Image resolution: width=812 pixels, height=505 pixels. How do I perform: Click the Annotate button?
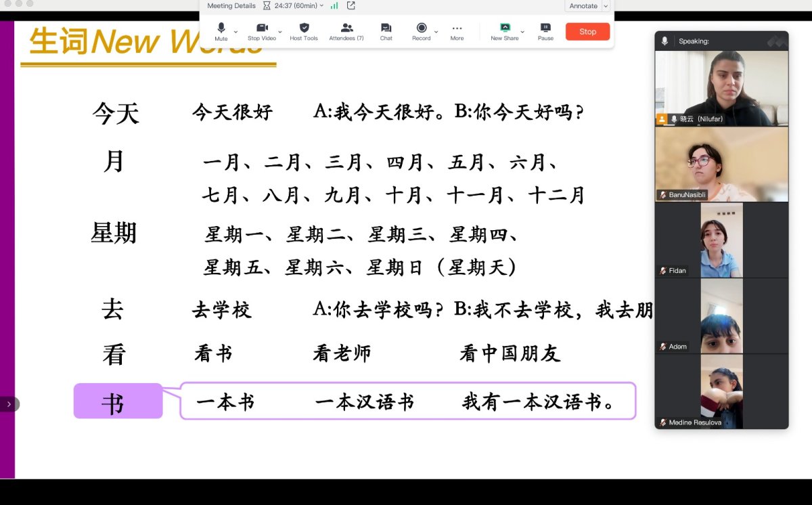[583, 5]
